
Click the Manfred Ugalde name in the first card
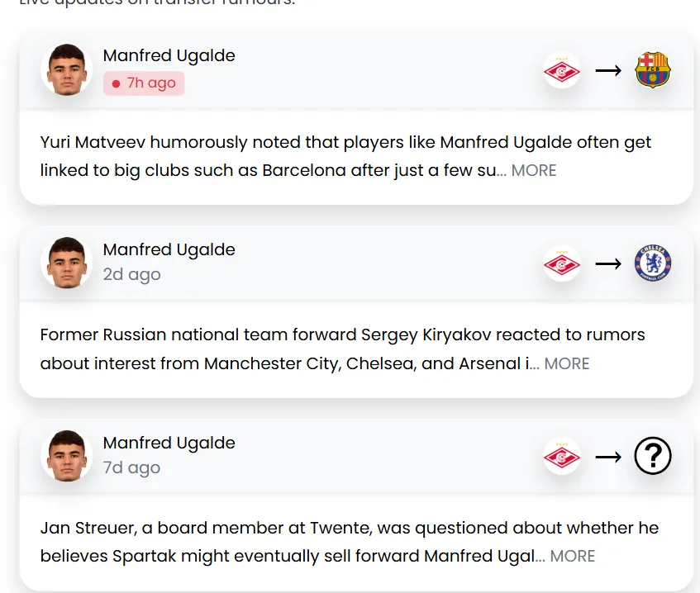tap(169, 56)
